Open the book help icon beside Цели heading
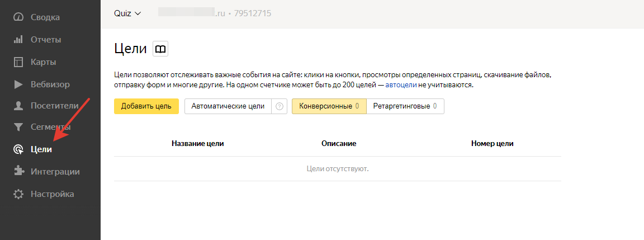 pyautogui.click(x=160, y=49)
